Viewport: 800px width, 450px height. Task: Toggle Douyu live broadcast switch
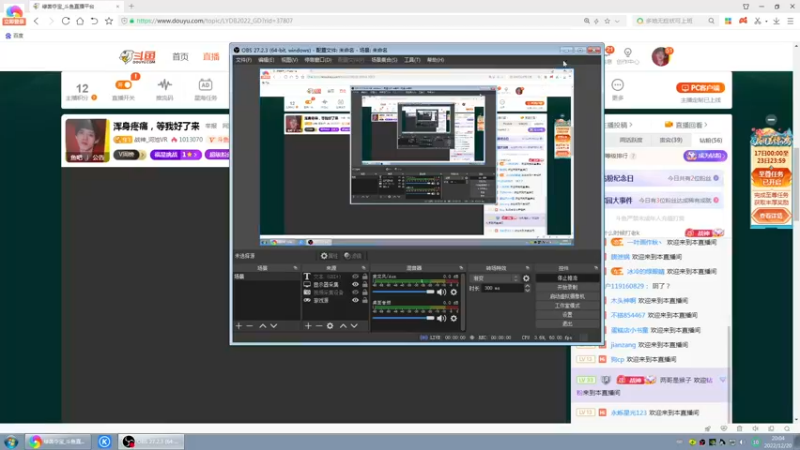click(x=123, y=85)
